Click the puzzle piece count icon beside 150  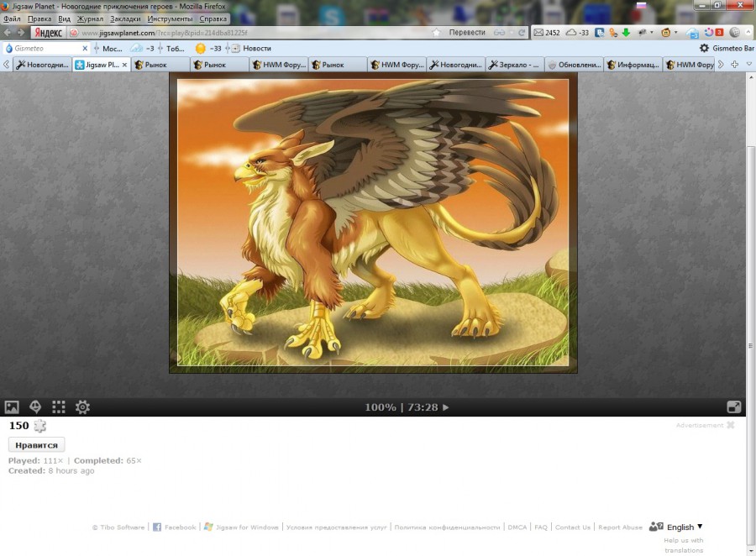click(40, 425)
